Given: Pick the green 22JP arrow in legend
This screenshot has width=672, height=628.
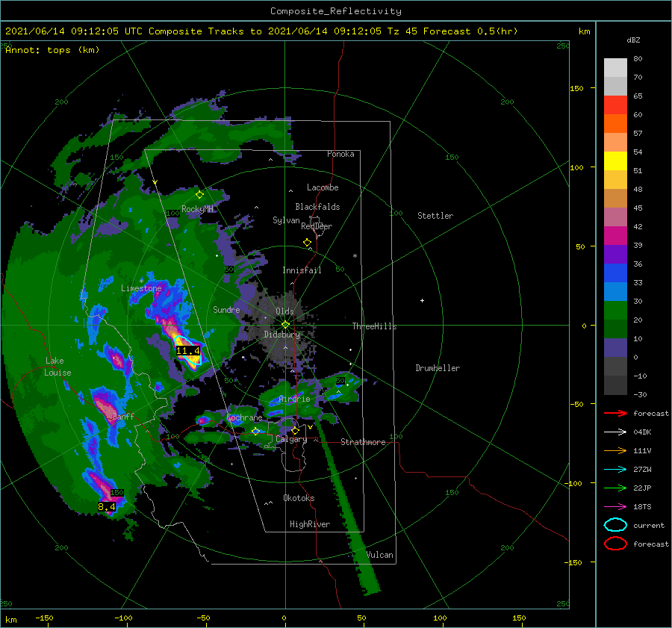Looking at the screenshot, I should tap(615, 488).
